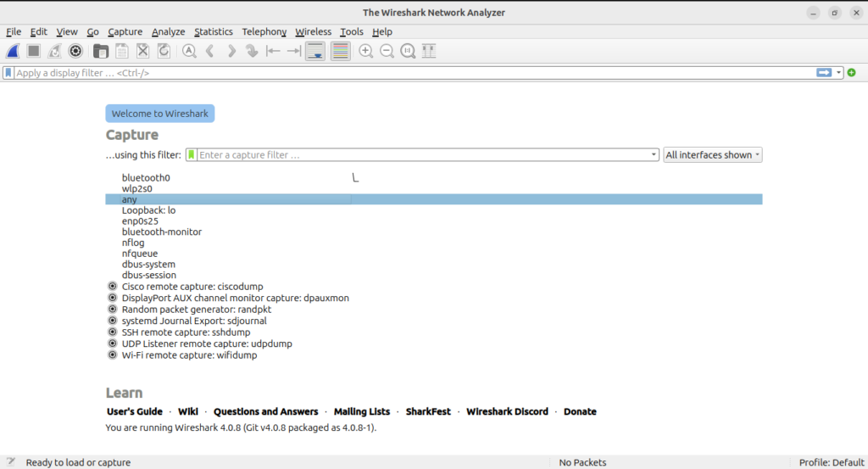Open the Help menu
Image resolution: width=868 pixels, height=469 pixels.
point(382,31)
